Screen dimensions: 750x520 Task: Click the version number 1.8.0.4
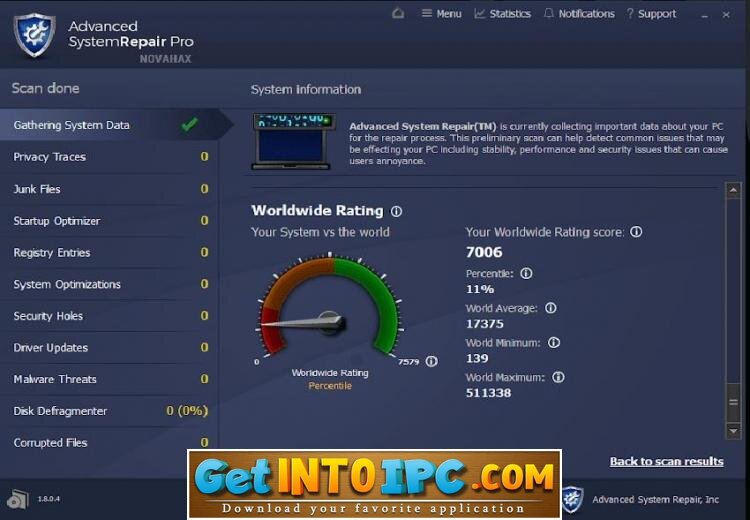(49, 498)
